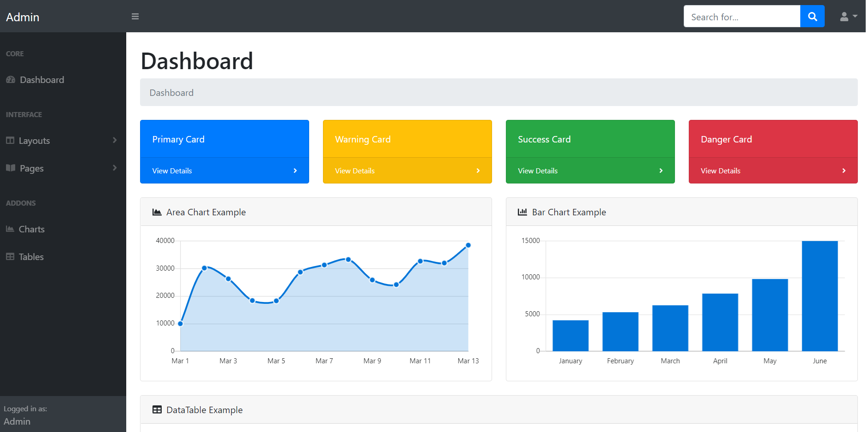Click View Details chevron on Warning Card
The image size is (868, 432).
pos(478,170)
